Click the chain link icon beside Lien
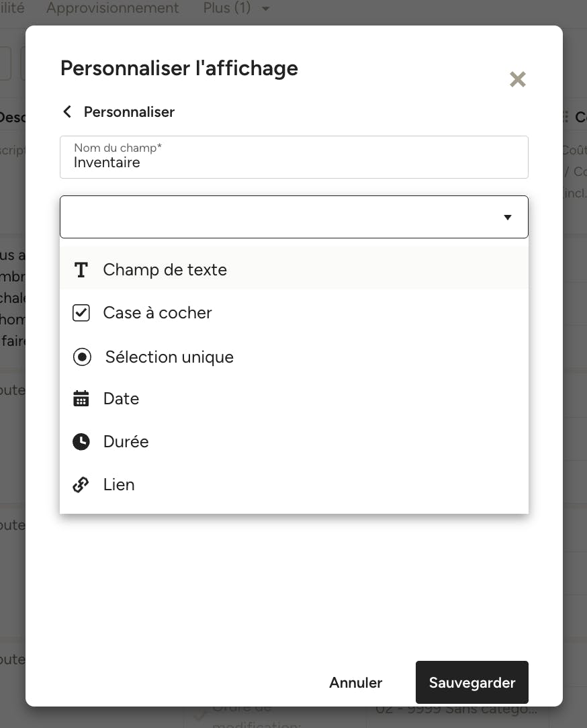 pyautogui.click(x=81, y=485)
